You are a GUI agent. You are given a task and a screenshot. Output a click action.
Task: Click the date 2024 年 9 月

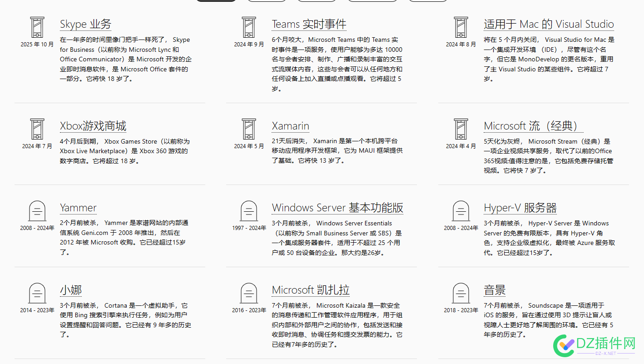click(x=249, y=45)
